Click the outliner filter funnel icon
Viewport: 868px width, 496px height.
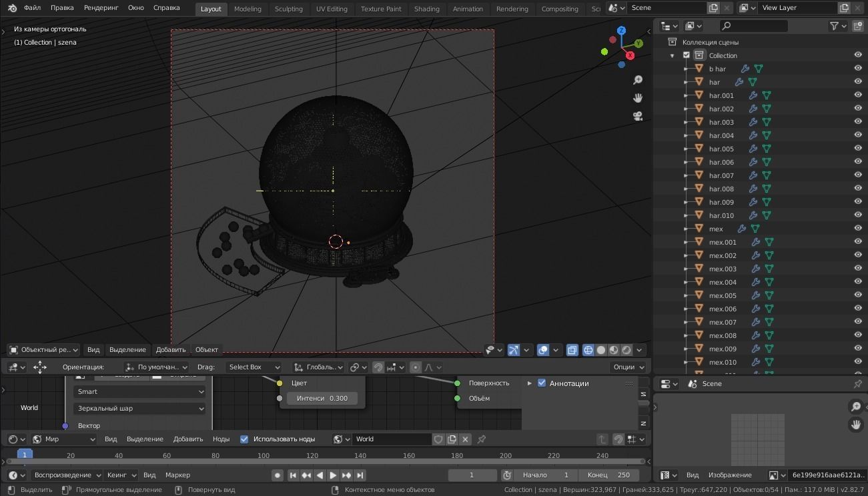(834, 26)
